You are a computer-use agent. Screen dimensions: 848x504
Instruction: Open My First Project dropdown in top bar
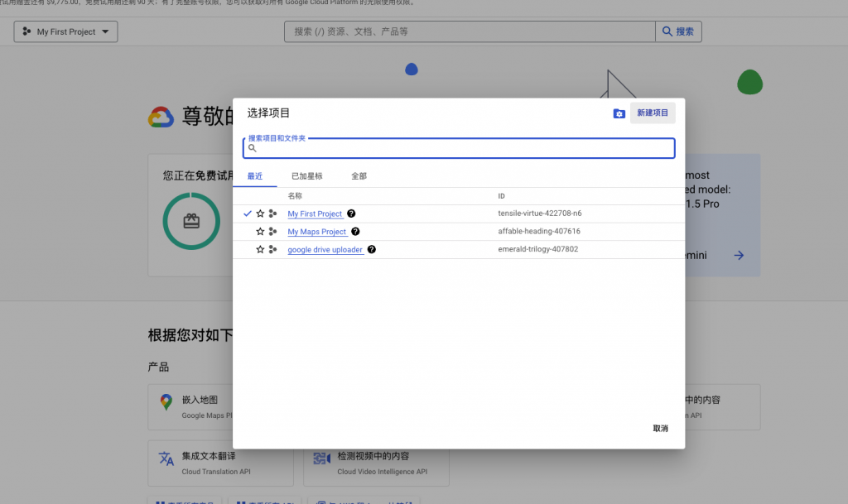tap(65, 32)
